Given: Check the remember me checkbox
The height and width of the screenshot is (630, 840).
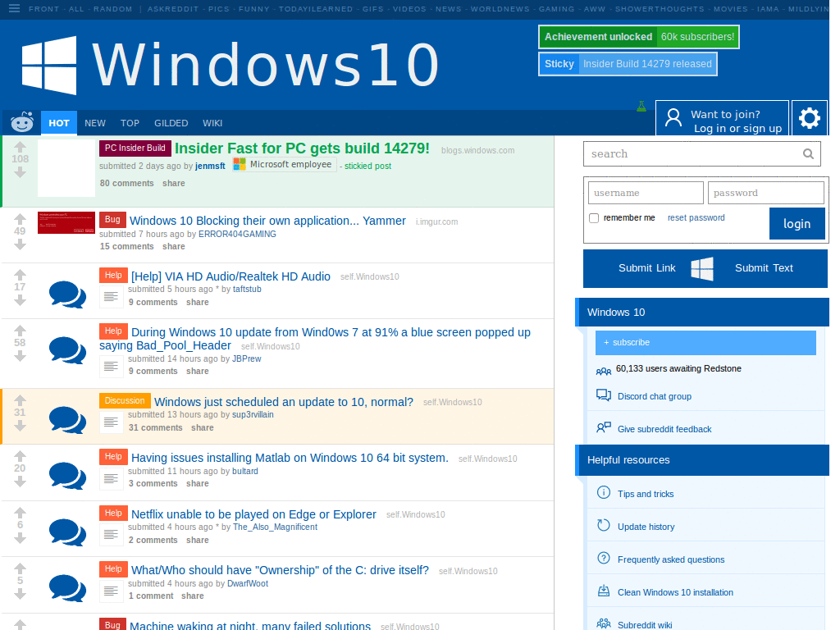Looking at the screenshot, I should click(594, 218).
